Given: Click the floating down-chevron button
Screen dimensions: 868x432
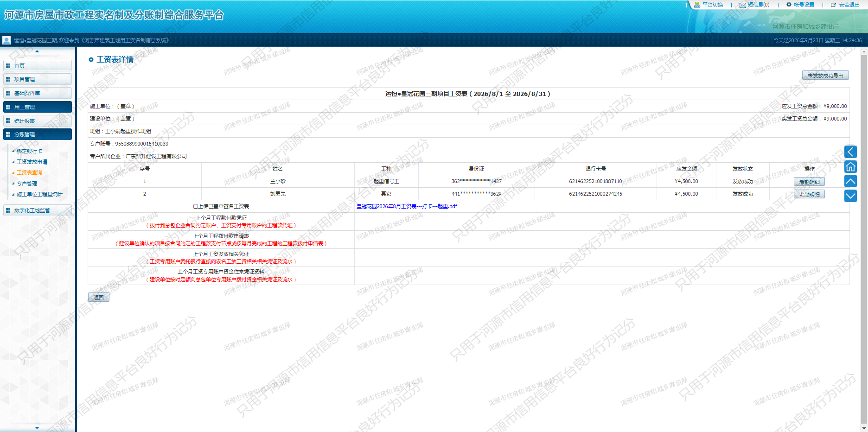Looking at the screenshot, I should (850, 196).
